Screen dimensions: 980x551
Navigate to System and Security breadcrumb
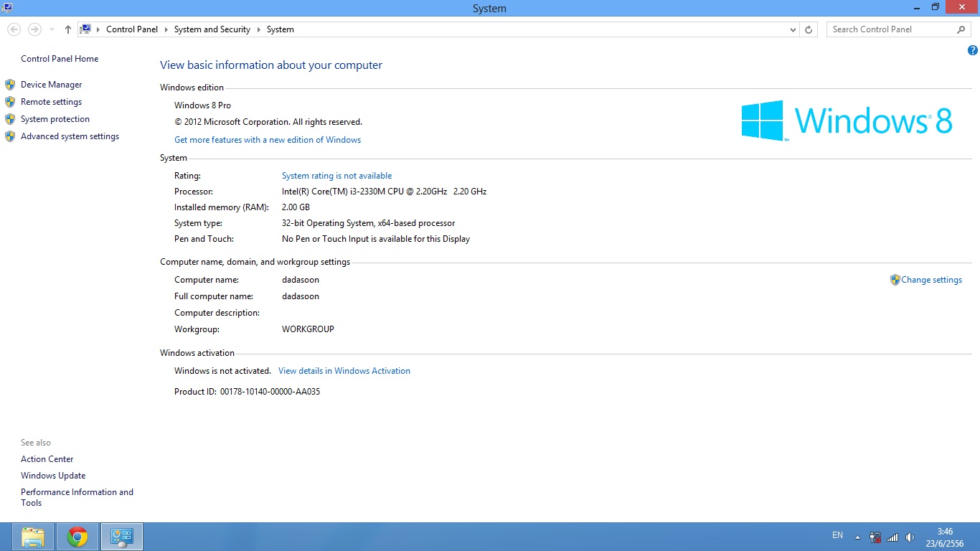click(x=212, y=29)
